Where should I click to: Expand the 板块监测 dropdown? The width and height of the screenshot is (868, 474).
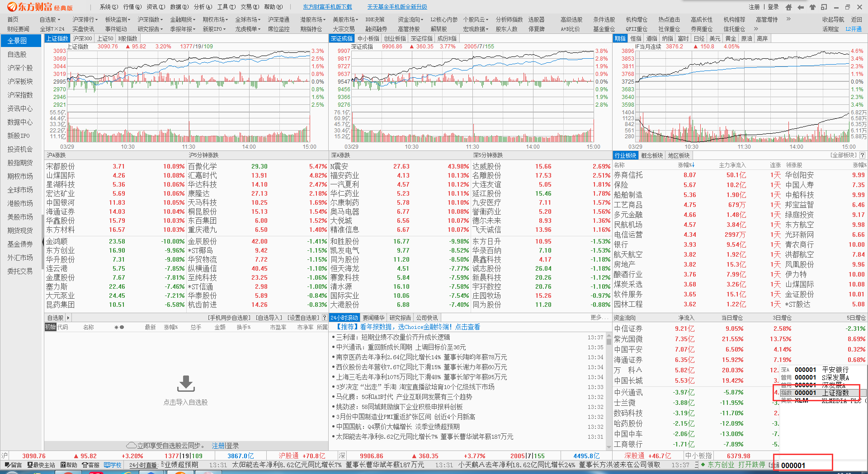tap(118, 19)
